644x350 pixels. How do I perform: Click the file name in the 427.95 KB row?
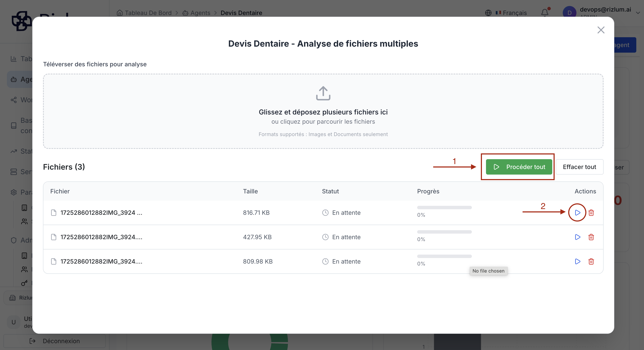[x=101, y=237]
